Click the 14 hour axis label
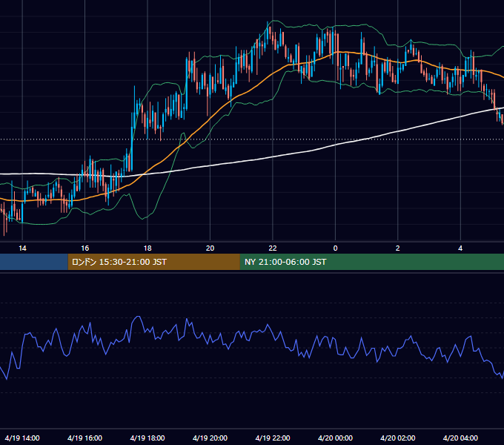The image size is (504, 445). [x=22, y=248]
